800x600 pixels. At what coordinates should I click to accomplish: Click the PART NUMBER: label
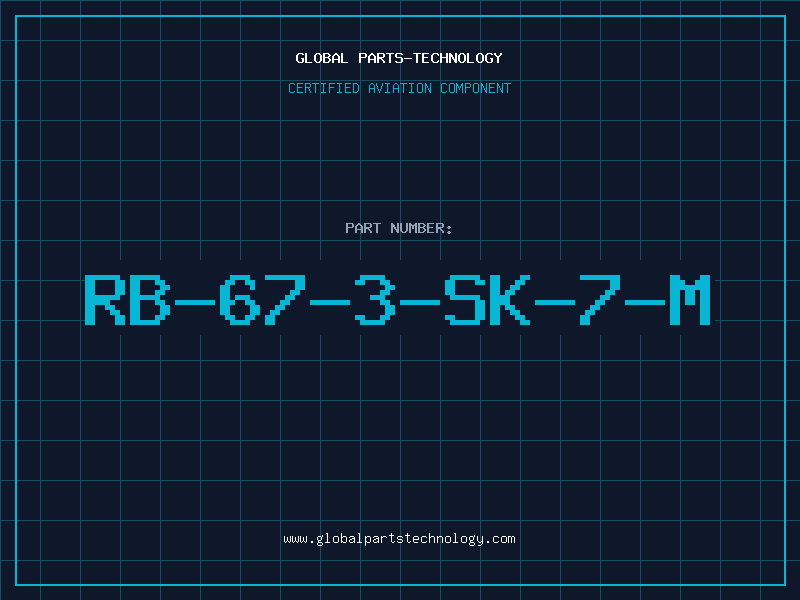[399, 228]
